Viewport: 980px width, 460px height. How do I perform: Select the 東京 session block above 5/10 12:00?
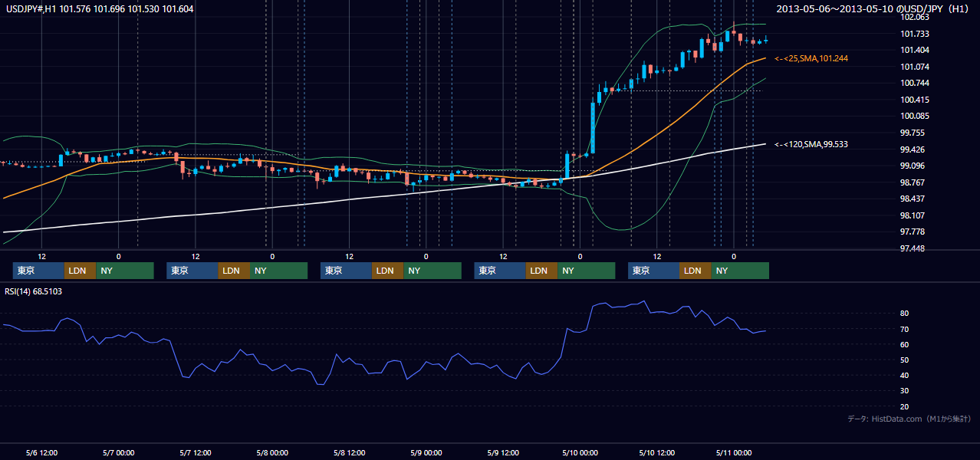pyautogui.click(x=653, y=271)
